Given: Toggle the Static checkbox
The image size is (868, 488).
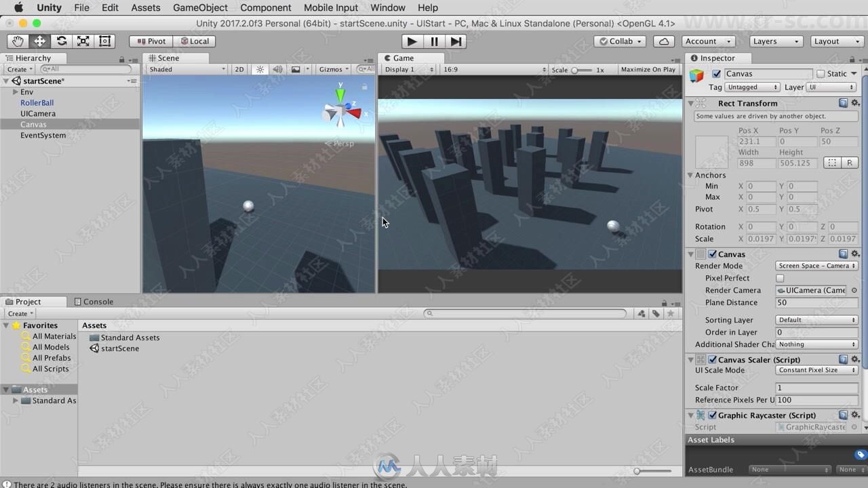Looking at the screenshot, I should (x=821, y=74).
